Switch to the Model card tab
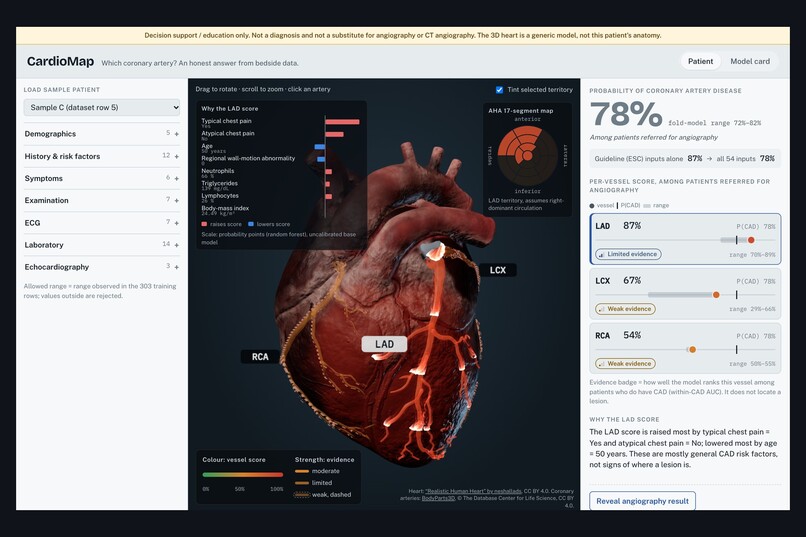 tap(750, 61)
